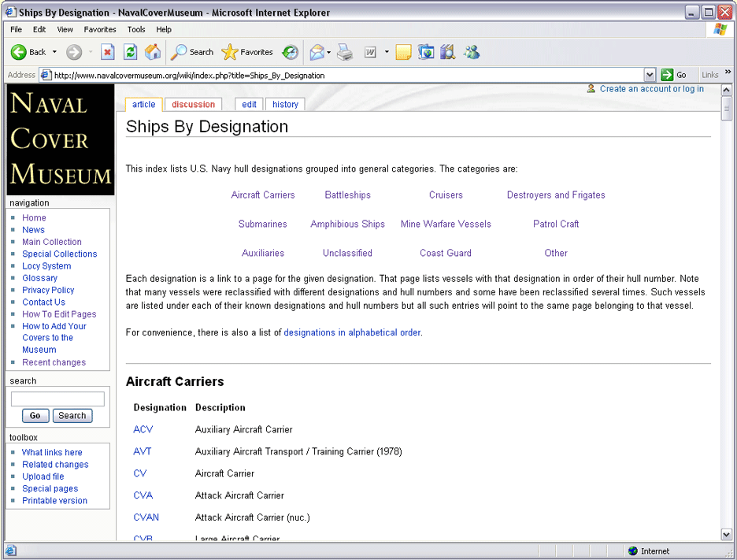Open the CVAN designation link
The image size is (737, 560).
146,517
